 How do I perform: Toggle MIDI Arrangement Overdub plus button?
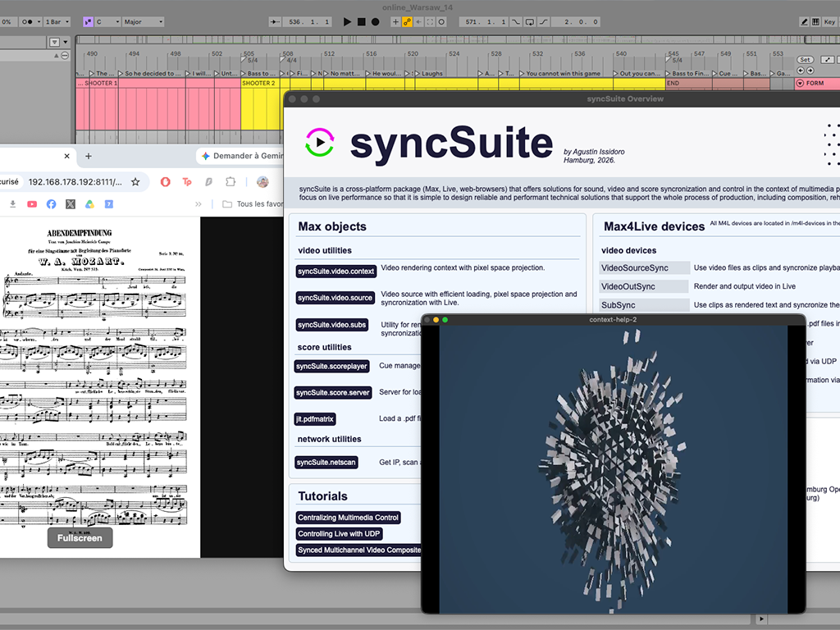coord(396,22)
